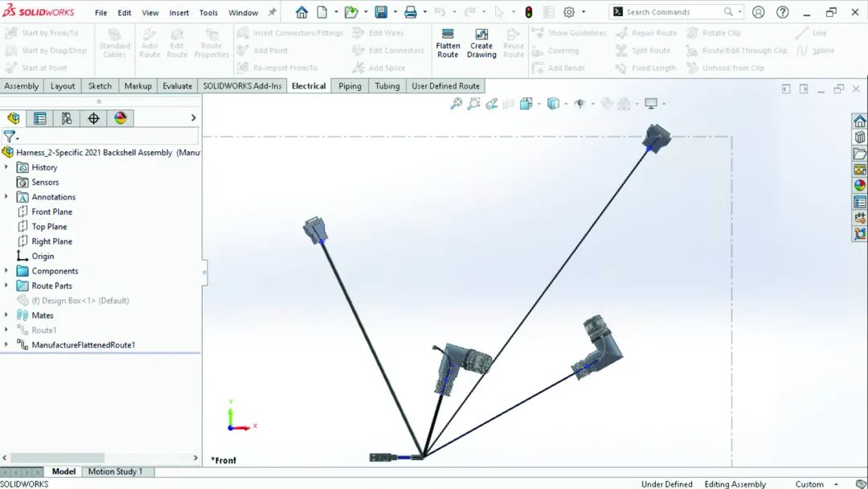This screenshot has height=489, width=868.
Task: Select ManufactureFlattenedRoute1 in feature tree
Action: [x=83, y=345]
